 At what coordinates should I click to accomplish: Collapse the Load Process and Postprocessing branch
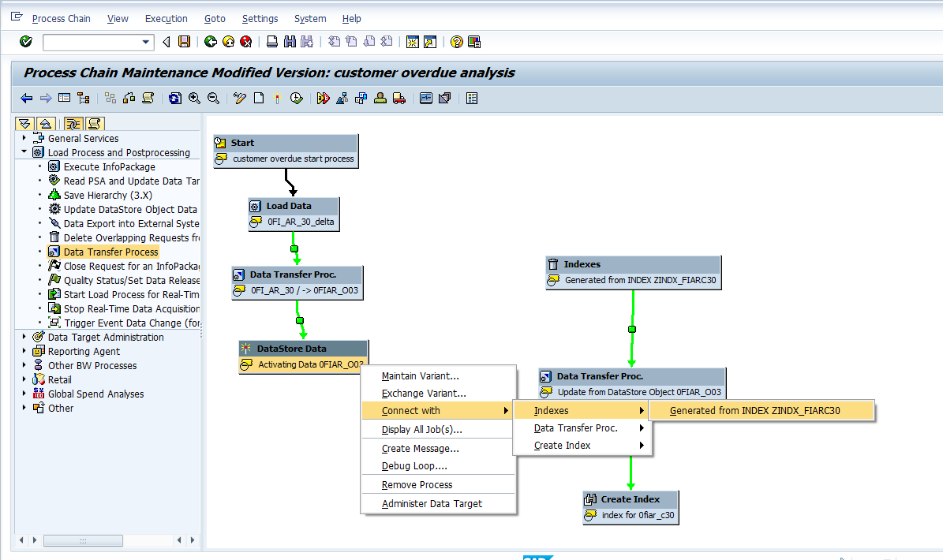[x=24, y=152]
